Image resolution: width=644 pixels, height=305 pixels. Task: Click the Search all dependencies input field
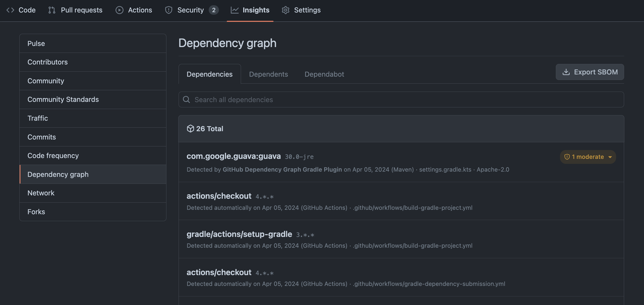pyautogui.click(x=401, y=99)
